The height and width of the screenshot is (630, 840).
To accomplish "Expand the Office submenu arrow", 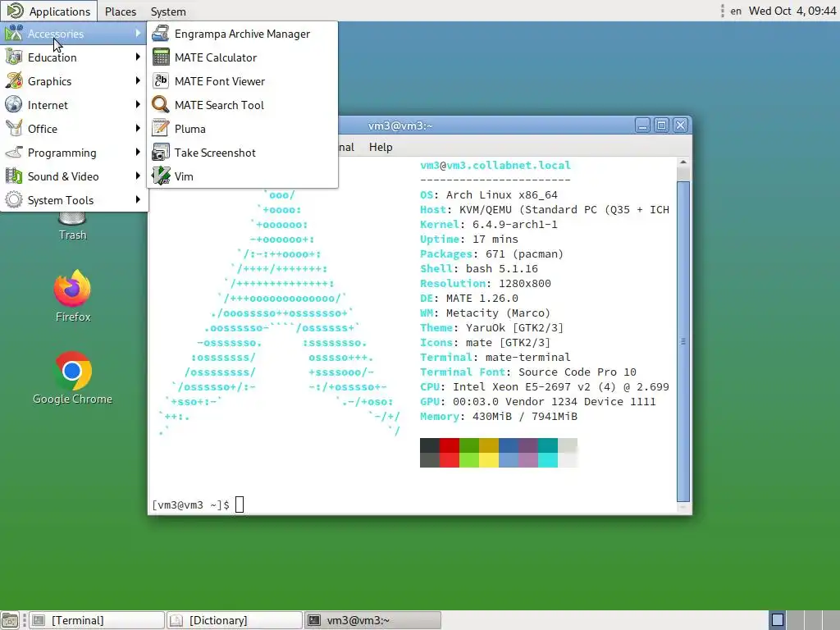I will point(138,128).
